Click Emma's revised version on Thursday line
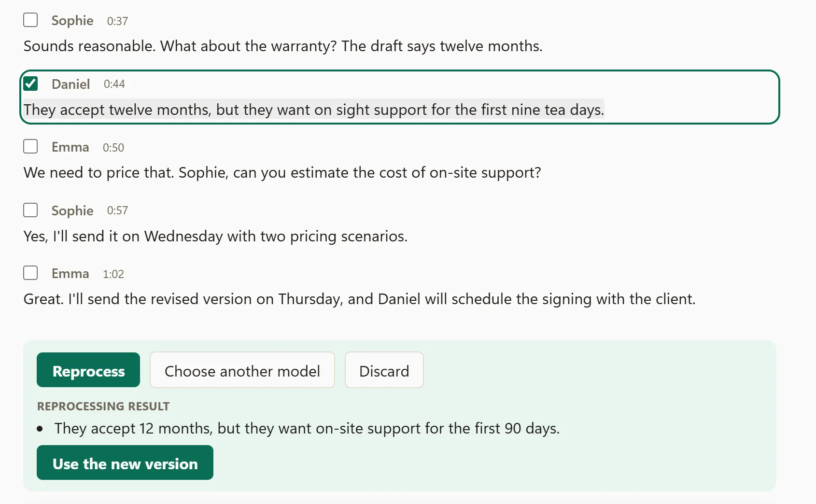Viewport: 816px width, 504px height. click(359, 299)
